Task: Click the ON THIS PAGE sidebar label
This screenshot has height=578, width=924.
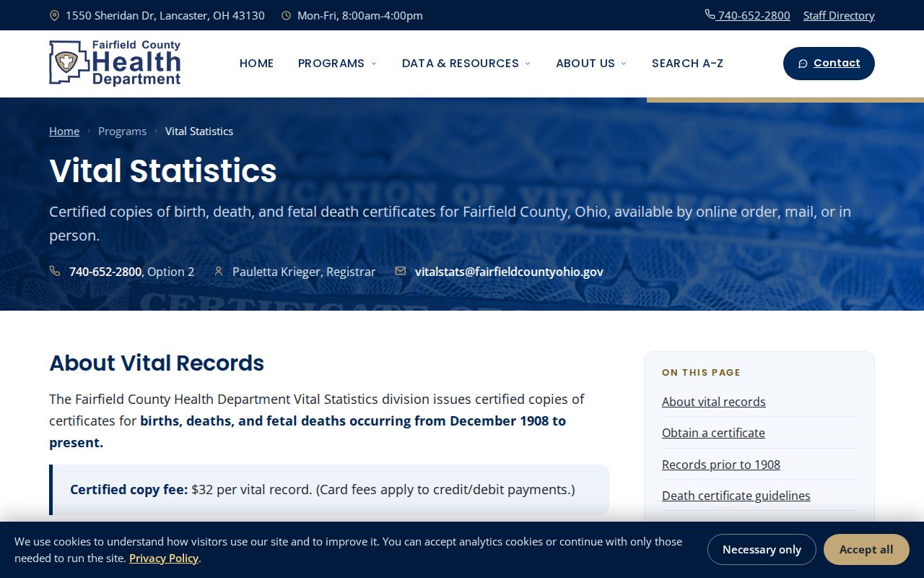Action: click(x=701, y=373)
